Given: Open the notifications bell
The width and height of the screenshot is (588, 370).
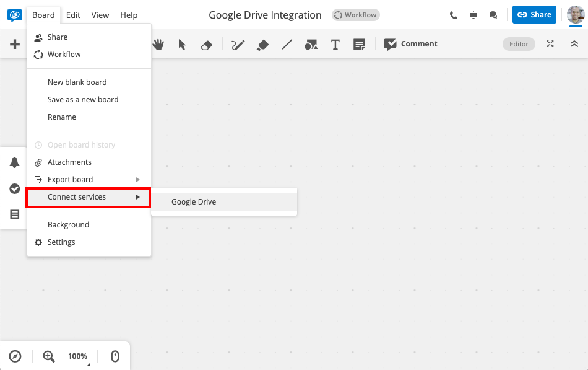Looking at the screenshot, I should coord(15,162).
